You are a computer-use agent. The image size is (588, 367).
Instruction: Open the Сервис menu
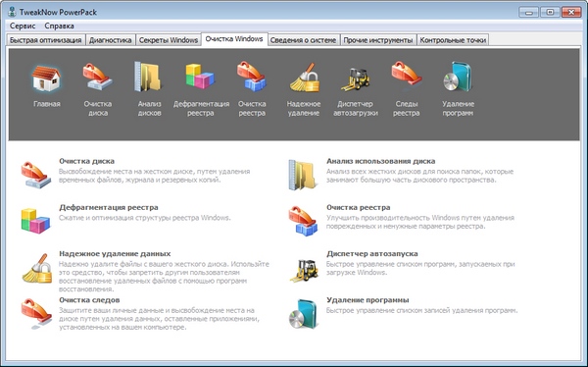click(x=23, y=26)
